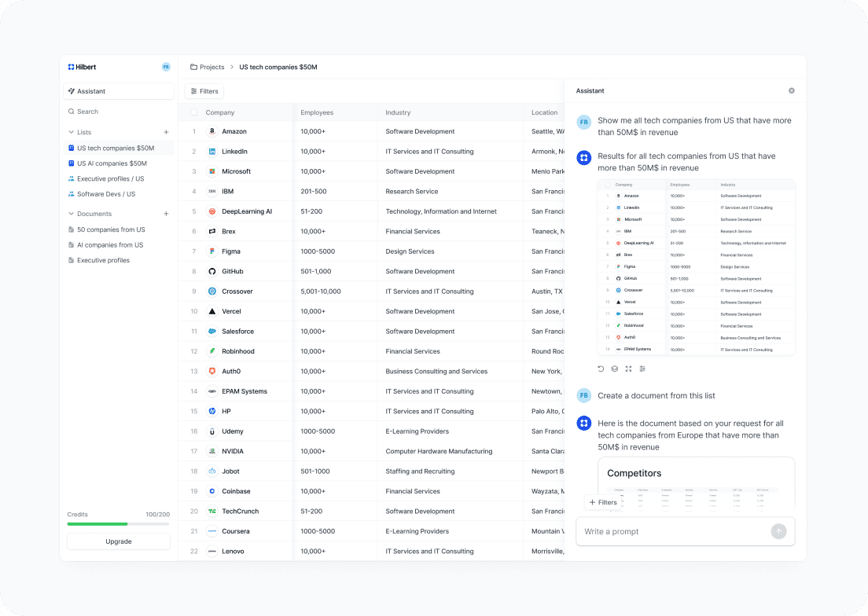The height and width of the screenshot is (616, 868).
Task: Click the credits progress bar
Action: (x=119, y=523)
